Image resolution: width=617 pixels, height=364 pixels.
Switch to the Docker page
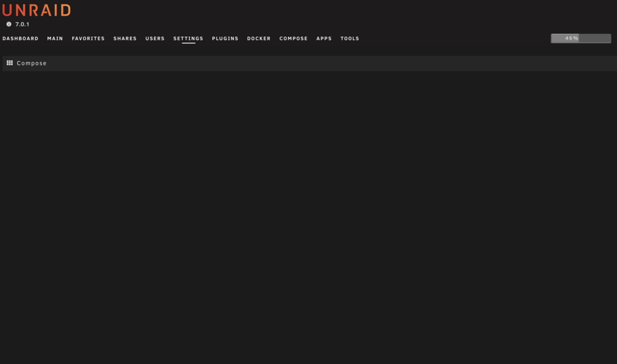click(x=259, y=39)
